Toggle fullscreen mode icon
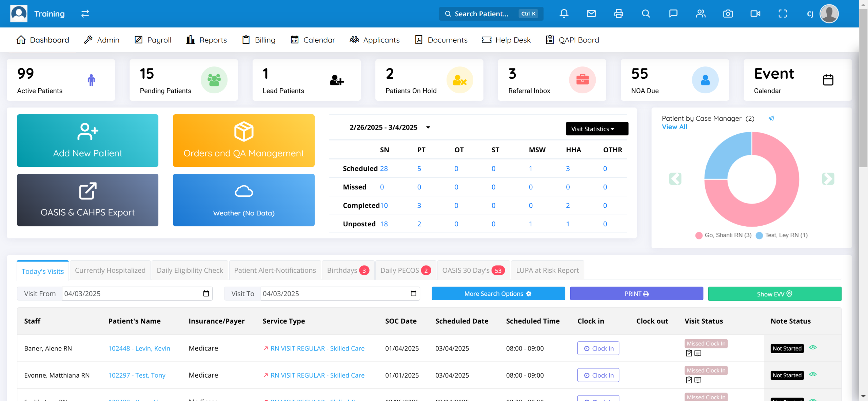The image size is (868, 401). pyautogui.click(x=783, y=14)
